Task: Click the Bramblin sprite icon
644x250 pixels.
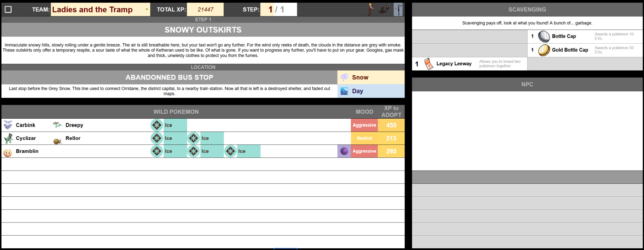Action: pyautogui.click(x=8, y=152)
